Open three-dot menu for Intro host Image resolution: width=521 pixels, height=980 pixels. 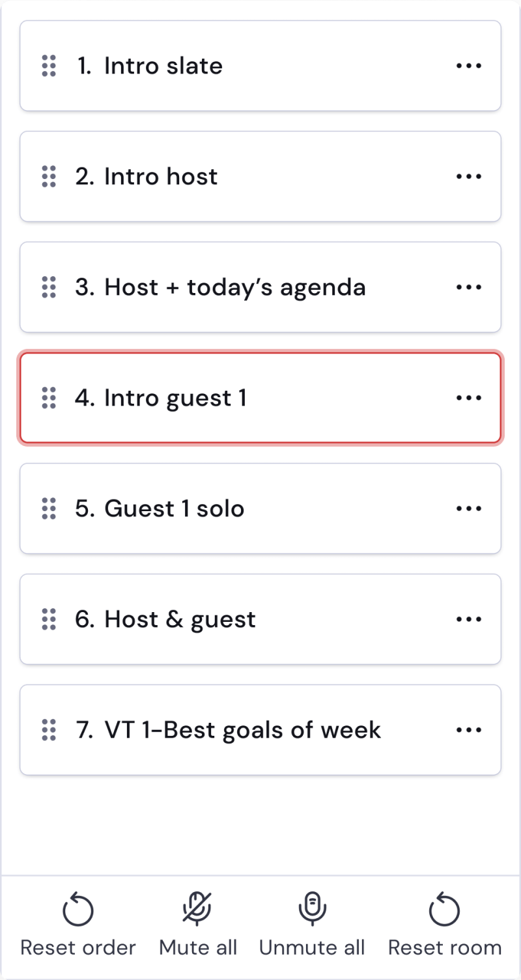click(469, 176)
